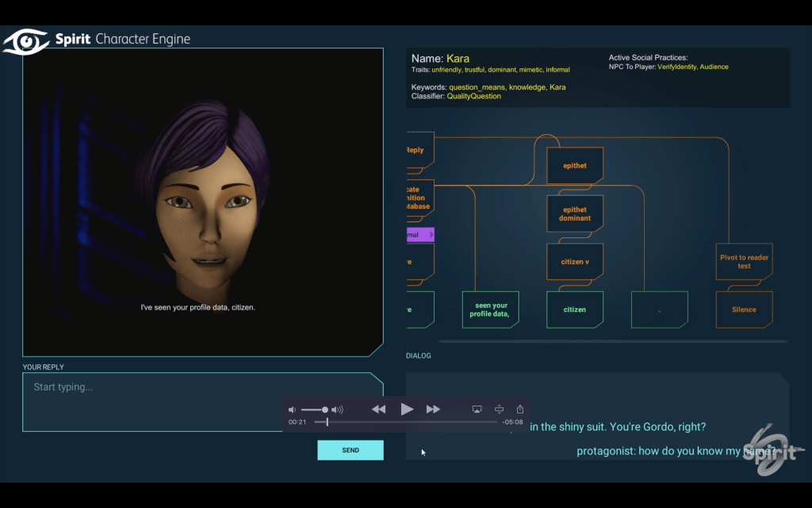Click the AirPlay icon in the media player

pos(477,409)
